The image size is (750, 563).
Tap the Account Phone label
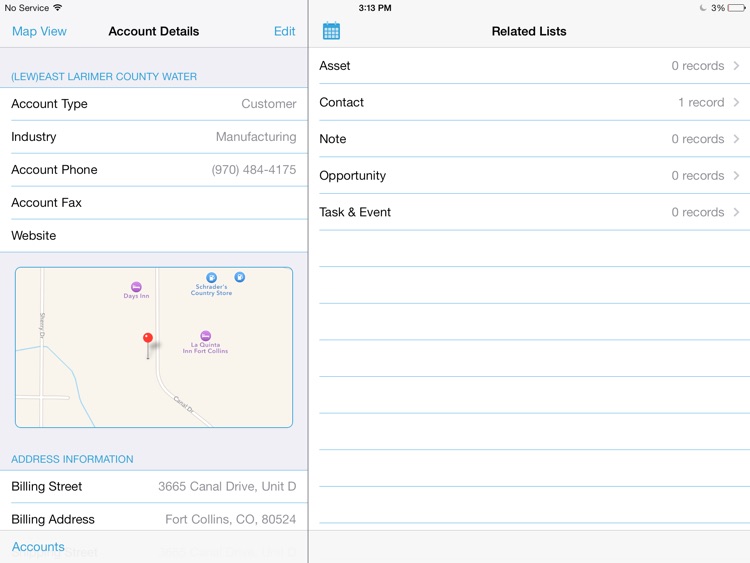tap(54, 170)
